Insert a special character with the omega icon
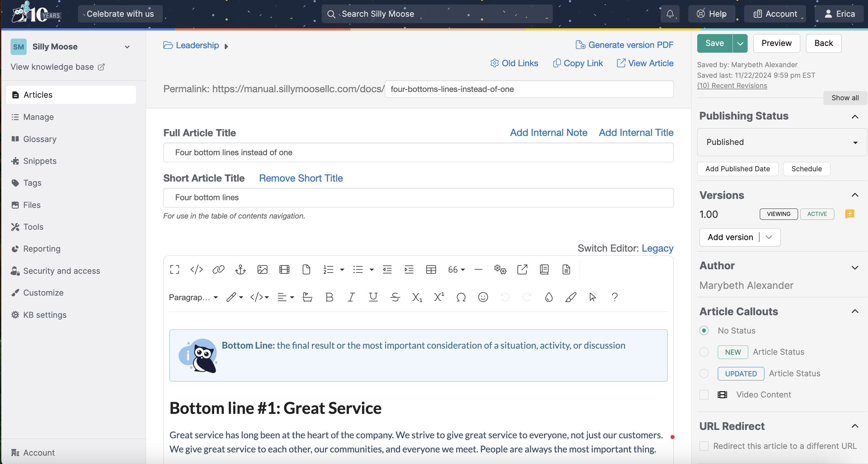Image resolution: width=868 pixels, height=464 pixels. click(x=461, y=297)
